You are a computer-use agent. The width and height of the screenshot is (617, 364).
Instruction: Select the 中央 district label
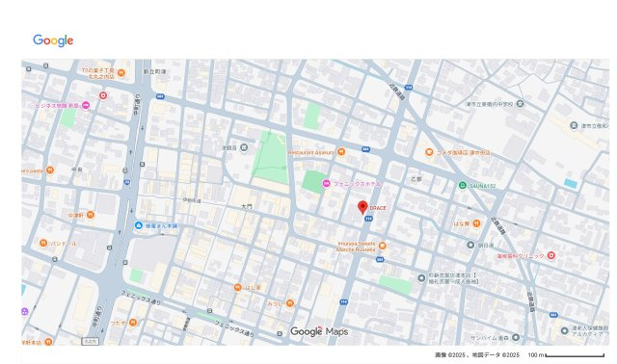(x=77, y=169)
